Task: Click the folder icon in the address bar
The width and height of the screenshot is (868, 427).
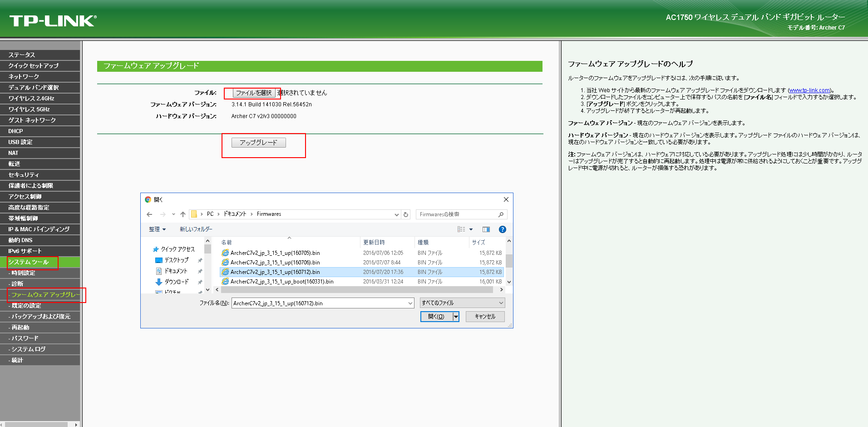Action: (x=194, y=214)
